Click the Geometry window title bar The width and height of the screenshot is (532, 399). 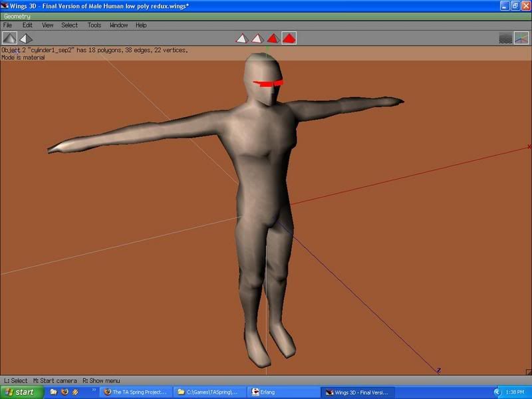pyautogui.click(x=266, y=16)
